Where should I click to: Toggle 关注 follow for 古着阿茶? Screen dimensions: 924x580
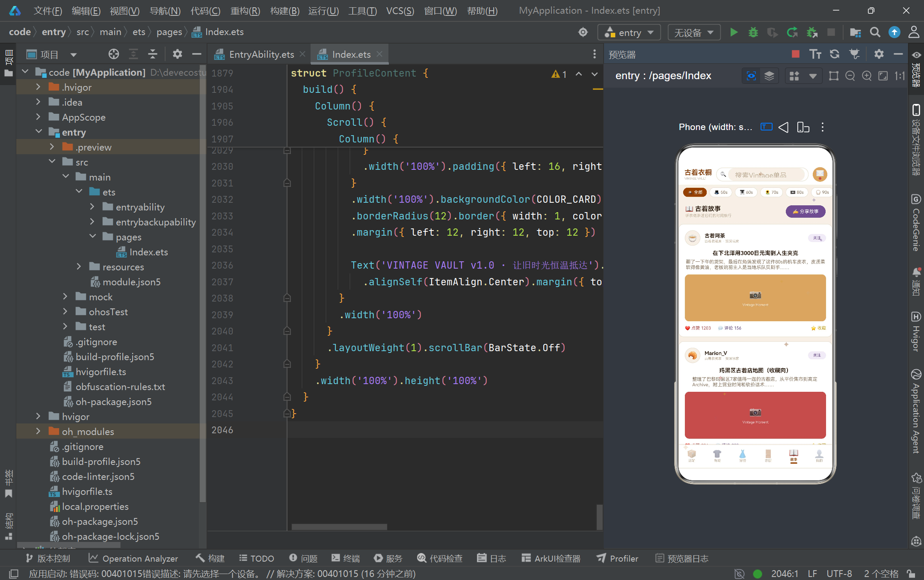(817, 238)
